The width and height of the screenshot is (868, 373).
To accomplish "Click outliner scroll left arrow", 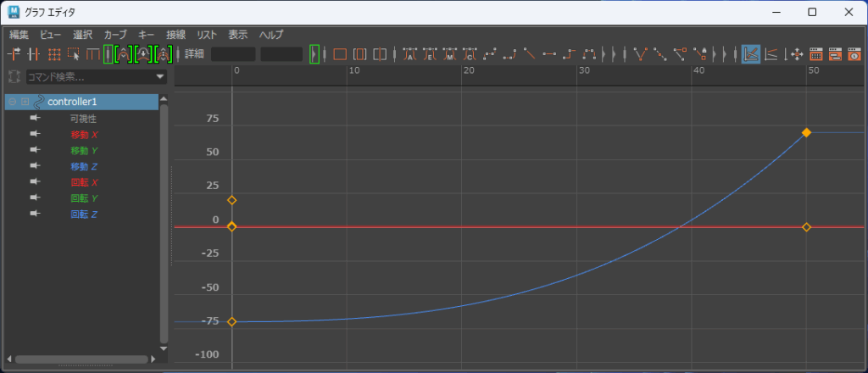I will [8, 359].
